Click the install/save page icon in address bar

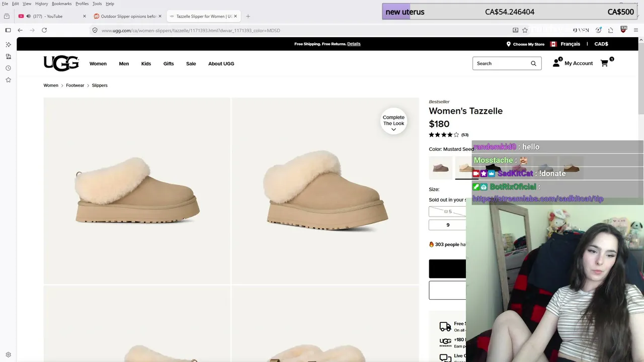pos(515,30)
